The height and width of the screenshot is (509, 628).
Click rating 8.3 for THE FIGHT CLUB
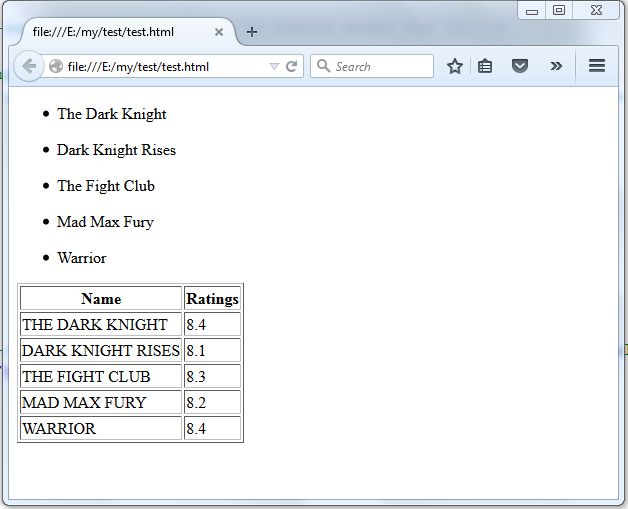pyautogui.click(x=212, y=376)
